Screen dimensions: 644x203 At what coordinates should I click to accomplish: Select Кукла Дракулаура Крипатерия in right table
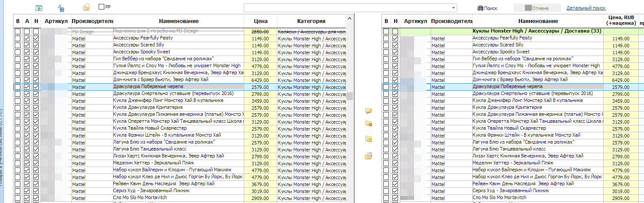pyautogui.click(x=507, y=108)
